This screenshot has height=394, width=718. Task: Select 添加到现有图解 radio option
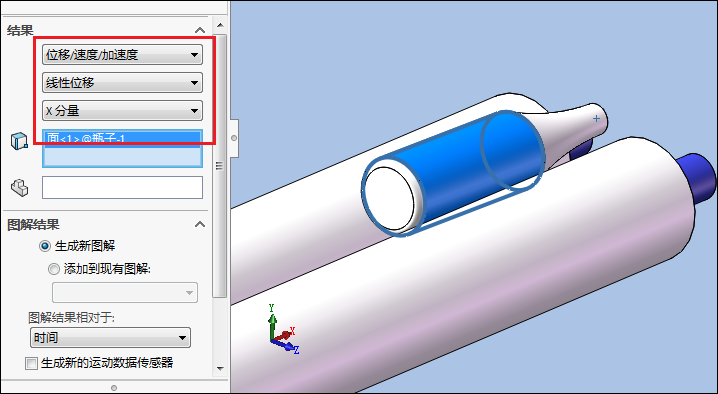(x=54, y=269)
